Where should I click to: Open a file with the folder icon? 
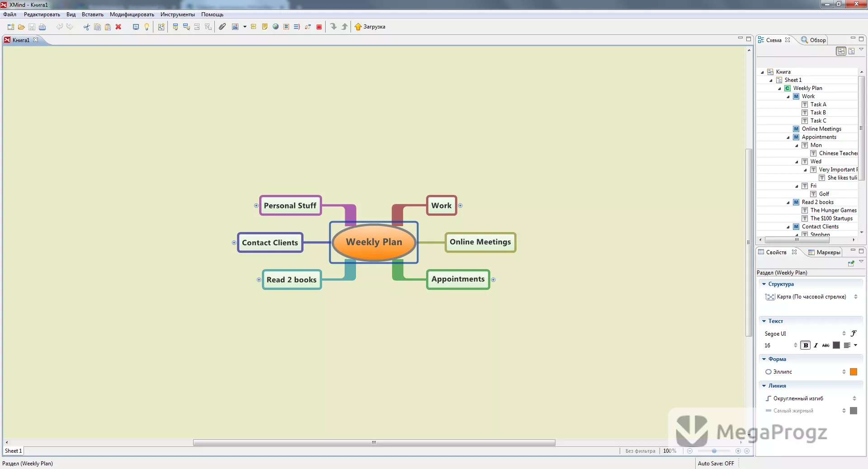click(x=21, y=27)
